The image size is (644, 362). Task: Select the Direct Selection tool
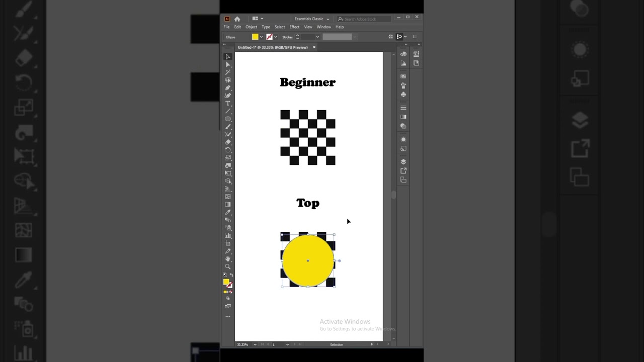[228, 64]
